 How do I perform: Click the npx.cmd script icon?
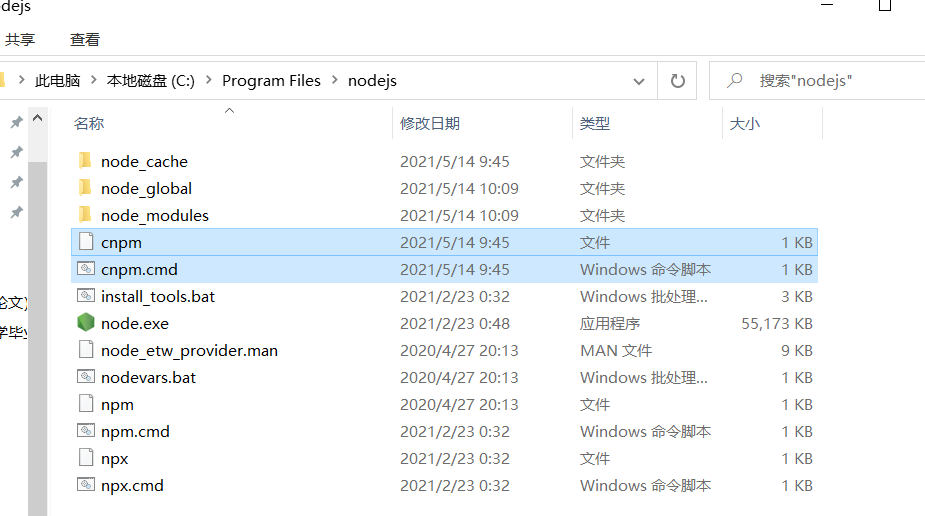pos(86,485)
